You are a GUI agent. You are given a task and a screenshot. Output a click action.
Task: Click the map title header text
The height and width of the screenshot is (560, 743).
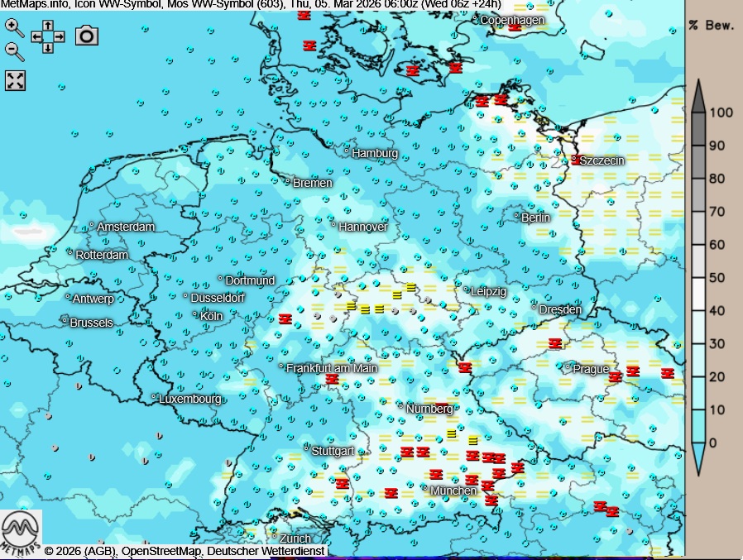(x=251, y=5)
